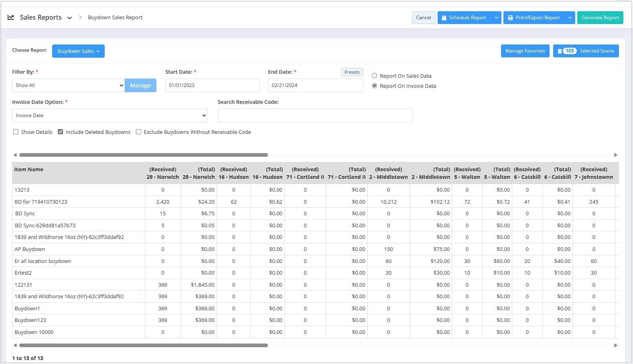Click right arrow of top horizontal scrollbar

pyautogui.click(x=616, y=155)
